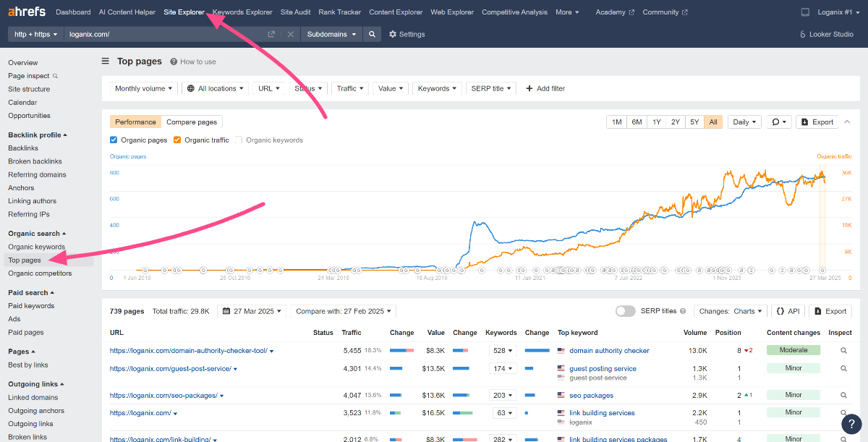Export the chart data
868x442 pixels.
817,122
